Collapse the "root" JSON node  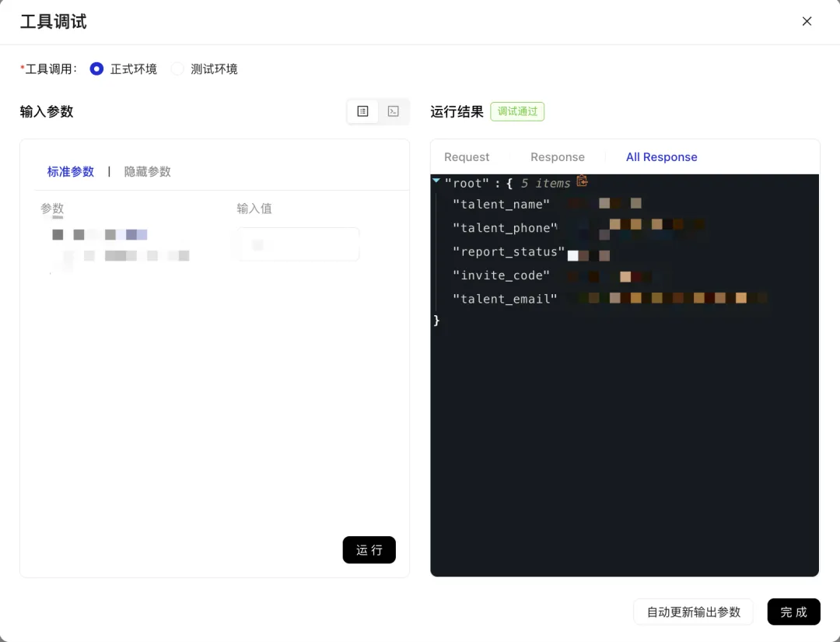pos(436,181)
